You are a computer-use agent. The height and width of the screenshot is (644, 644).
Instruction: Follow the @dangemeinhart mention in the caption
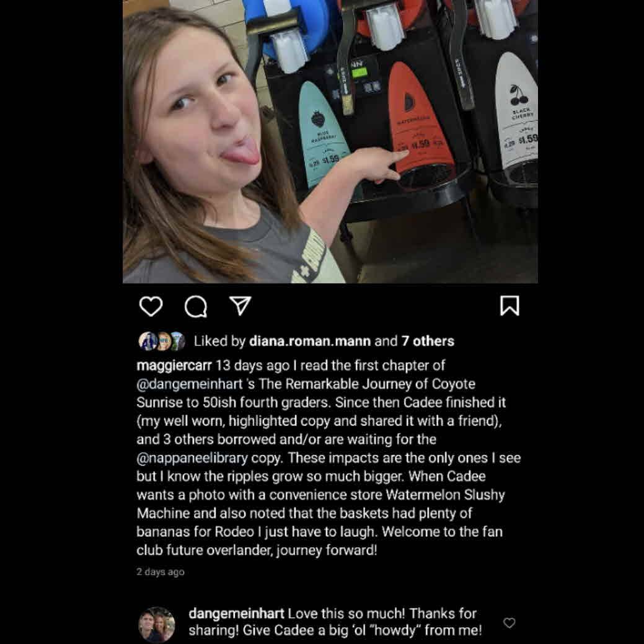click(190, 384)
